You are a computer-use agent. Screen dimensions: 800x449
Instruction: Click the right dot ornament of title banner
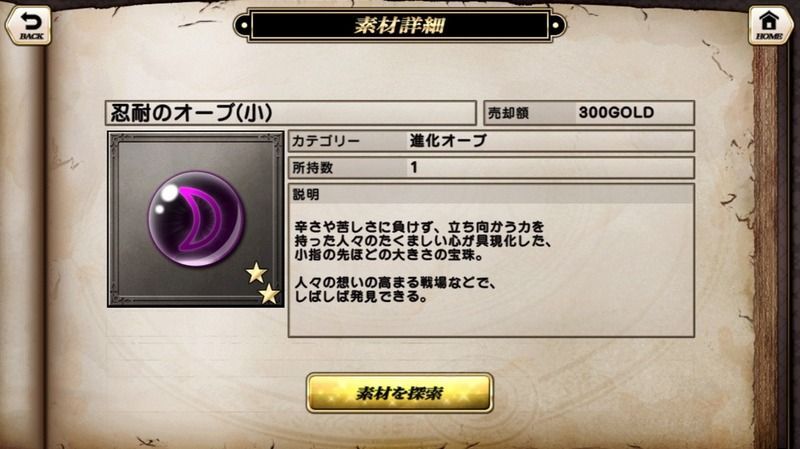click(x=556, y=25)
